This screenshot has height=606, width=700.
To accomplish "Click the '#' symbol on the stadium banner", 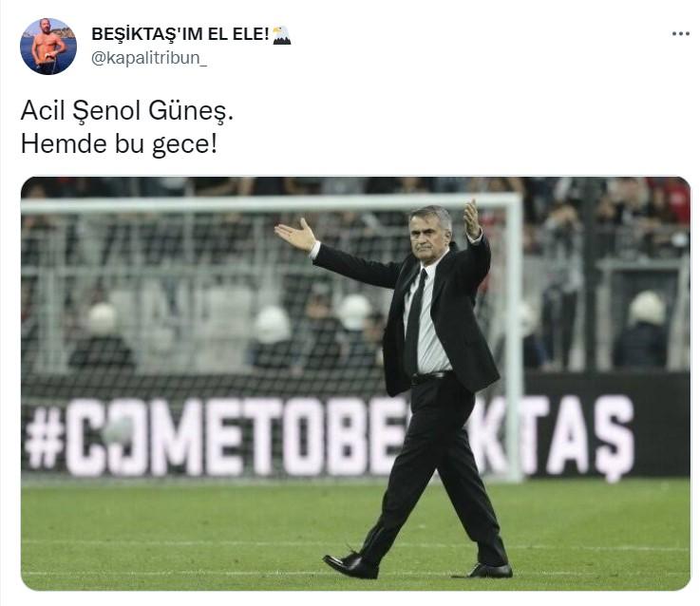I will [x=45, y=437].
